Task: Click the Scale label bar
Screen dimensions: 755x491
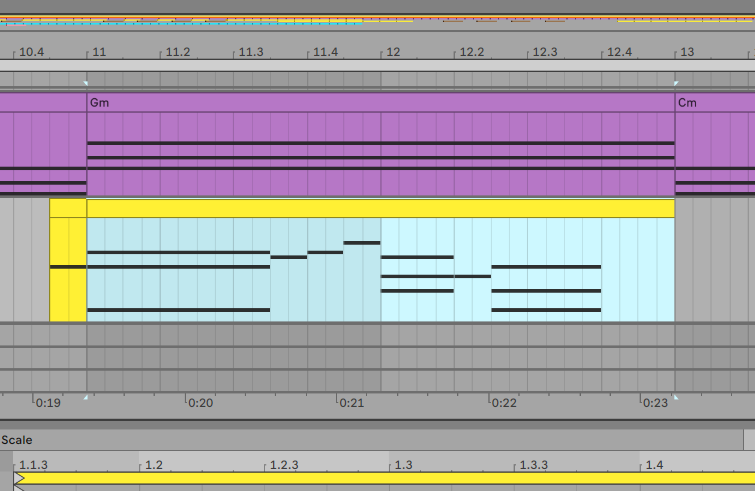Action: (370, 440)
